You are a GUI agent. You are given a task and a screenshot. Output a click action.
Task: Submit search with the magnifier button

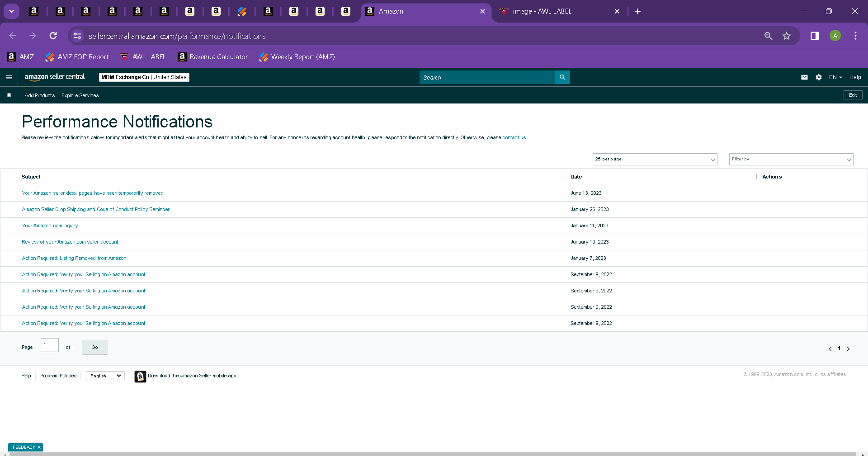pyautogui.click(x=562, y=77)
